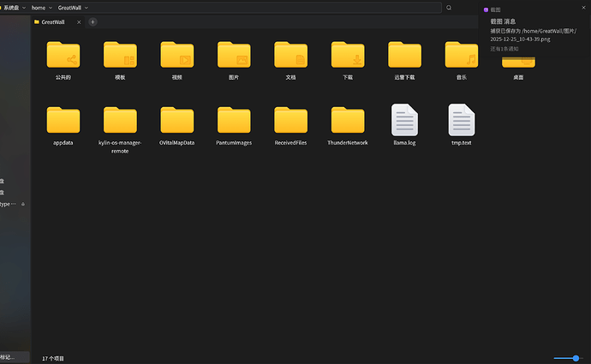Switch to the GreatWall tab
The image size is (591, 364).
click(53, 22)
